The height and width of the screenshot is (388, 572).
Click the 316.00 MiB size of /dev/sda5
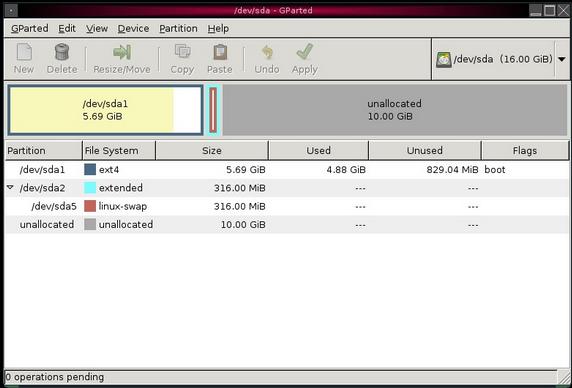(x=240, y=206)
